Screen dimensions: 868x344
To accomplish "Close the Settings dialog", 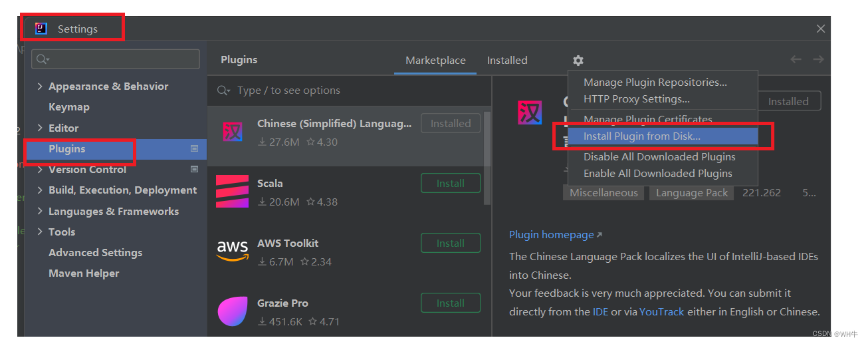I will 821,29.
